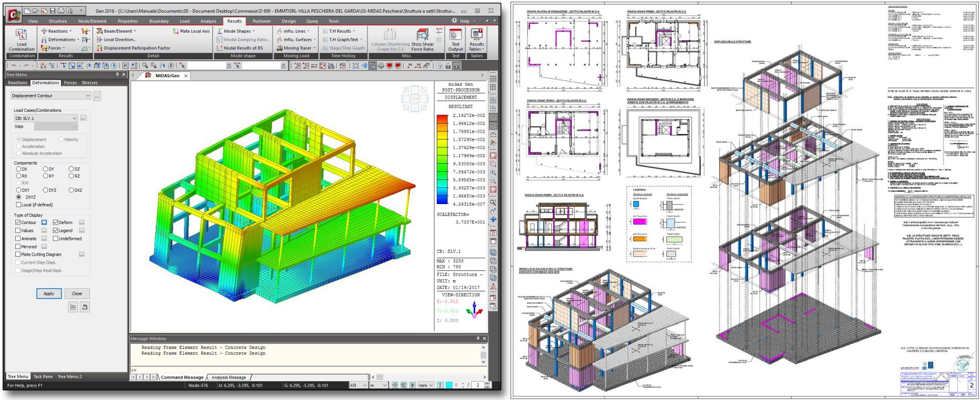Click the cyan color box in status bar
The image size is (980, 400).
pos(449,385)
